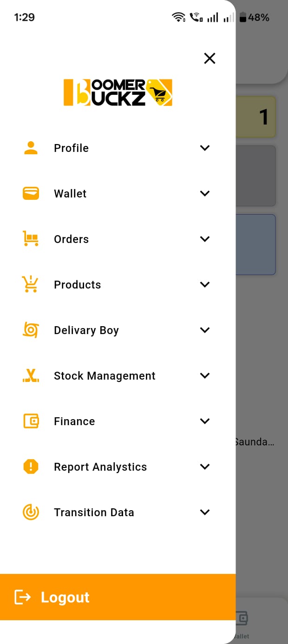Tap the Delivary Boy icon
This screenshot has height=644, width=288.
click(31, 330)
